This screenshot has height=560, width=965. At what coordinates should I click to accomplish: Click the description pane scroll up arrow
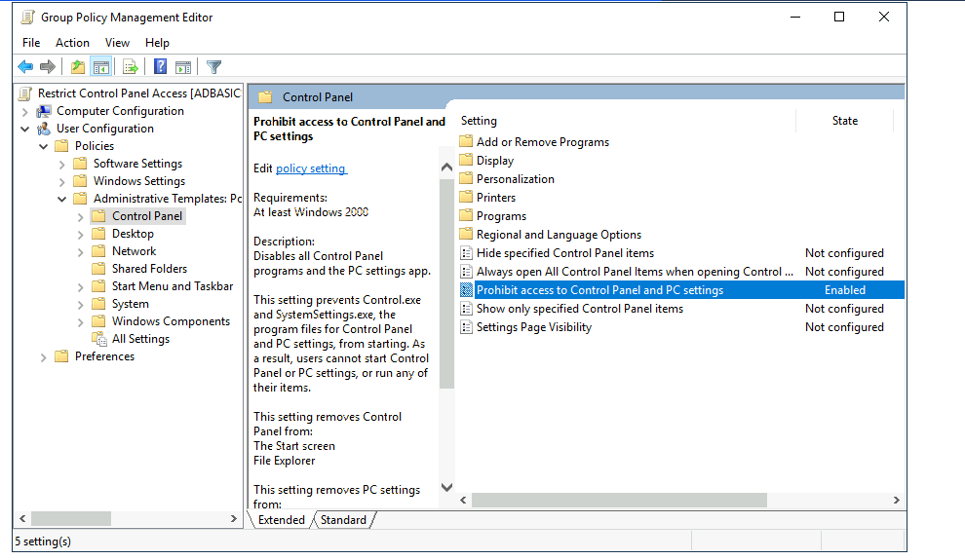(446, 168)
